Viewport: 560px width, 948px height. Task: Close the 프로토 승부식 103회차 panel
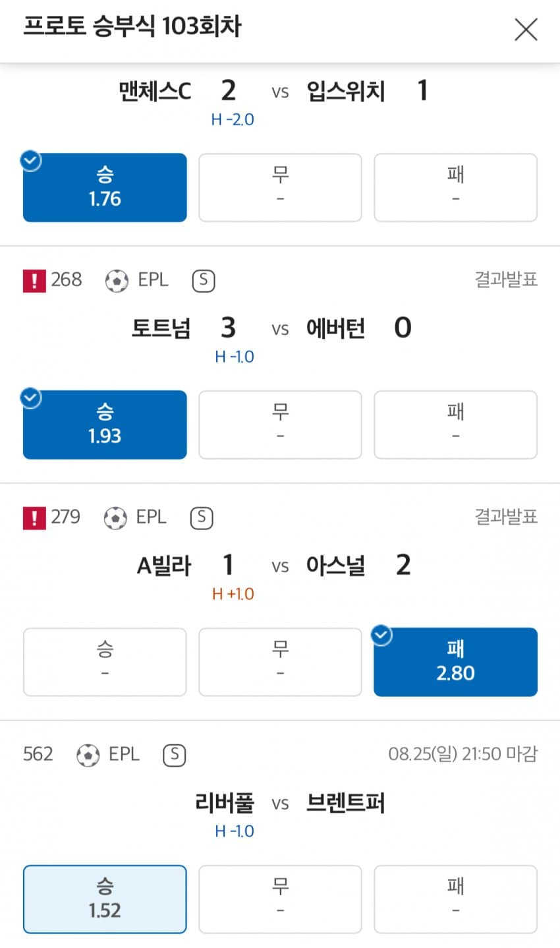[525, 30]
